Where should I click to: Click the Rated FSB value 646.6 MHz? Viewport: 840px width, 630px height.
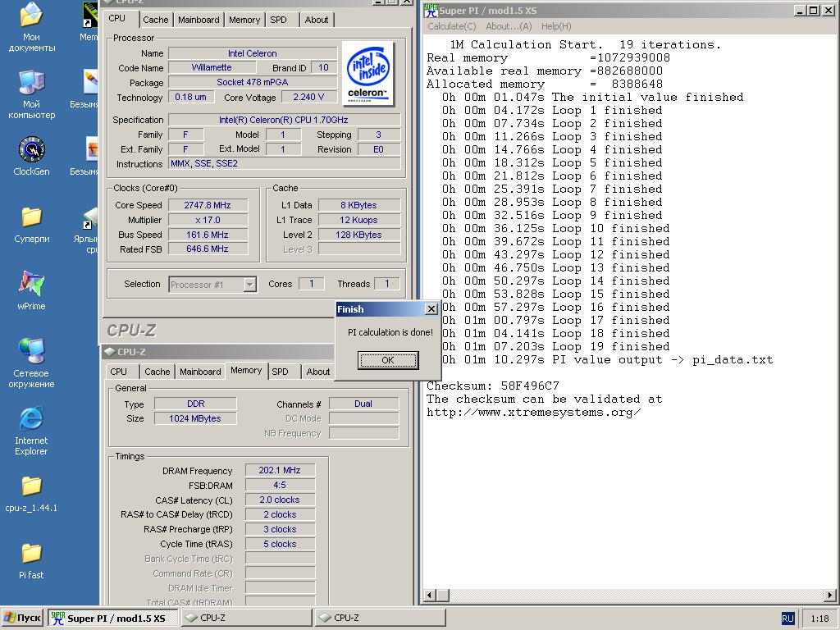[x=208, y=249]
